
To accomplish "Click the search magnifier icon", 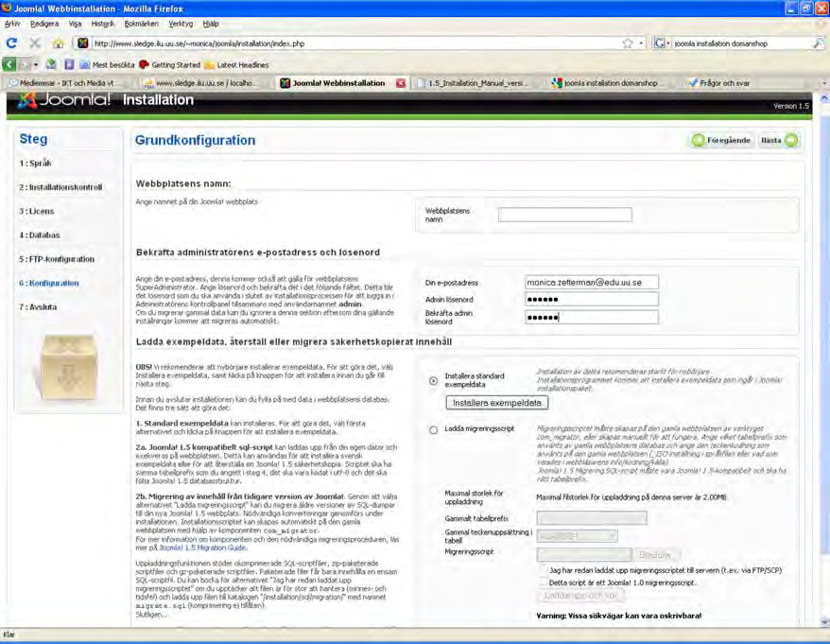I will (x=819, y=44).
